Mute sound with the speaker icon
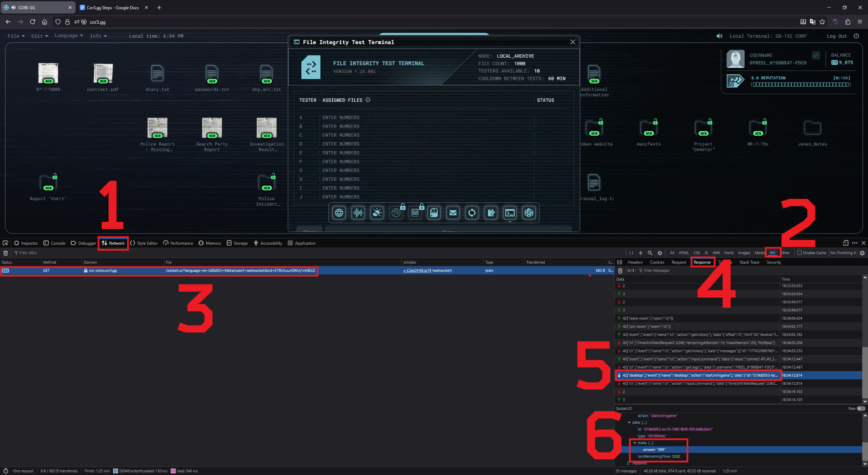 click(x=719, y=36)
